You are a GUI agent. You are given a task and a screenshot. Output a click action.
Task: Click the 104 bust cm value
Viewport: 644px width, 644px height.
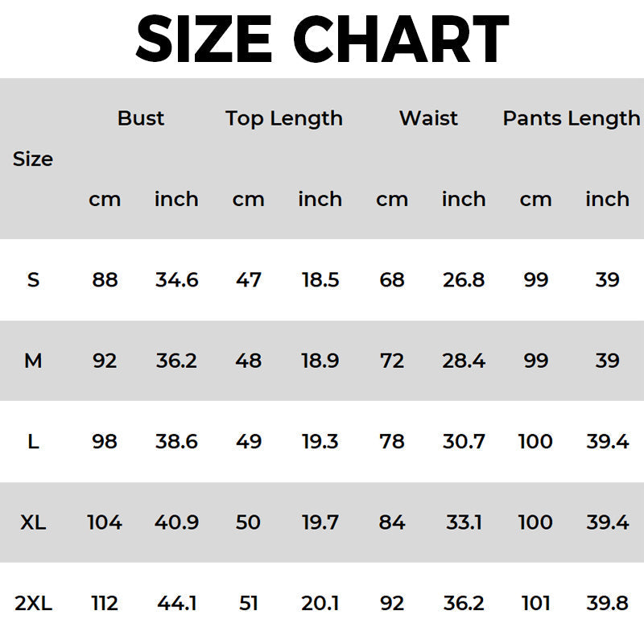(x=105, y=522)
